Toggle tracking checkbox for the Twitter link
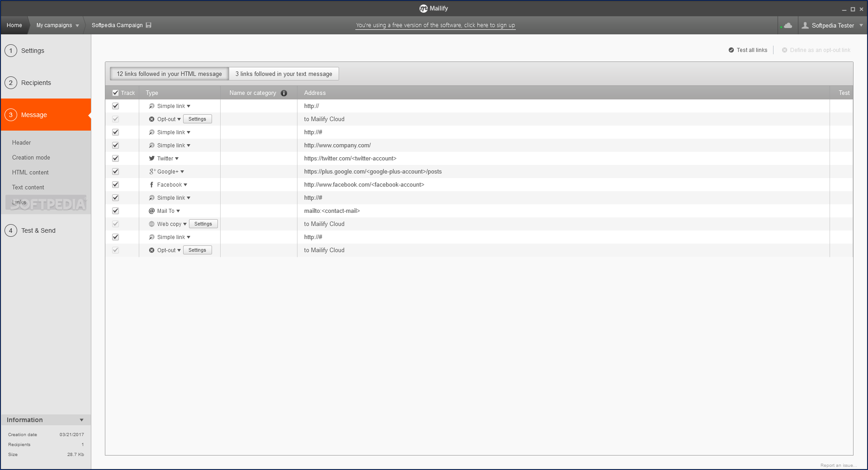 click(x=115, y=159)
